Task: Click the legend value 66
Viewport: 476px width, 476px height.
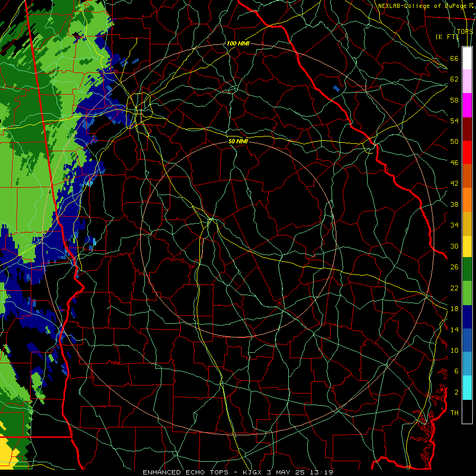Action: (454, 58)
